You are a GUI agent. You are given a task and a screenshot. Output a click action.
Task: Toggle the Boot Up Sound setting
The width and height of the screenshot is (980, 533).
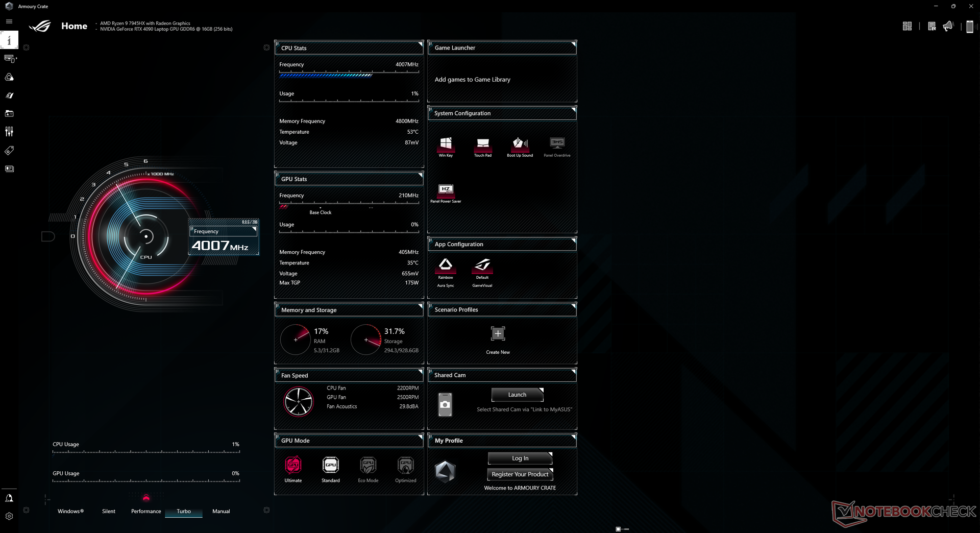520,147
